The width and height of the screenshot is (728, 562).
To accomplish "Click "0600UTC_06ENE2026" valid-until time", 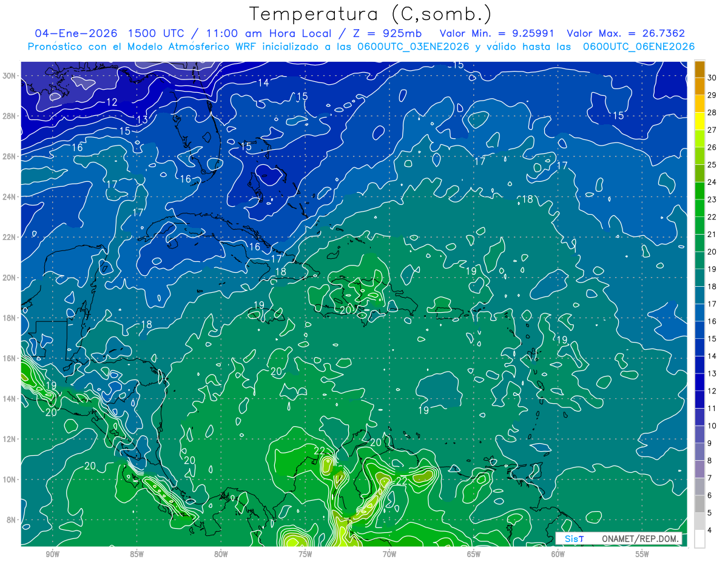I will (x=639, y=47).
